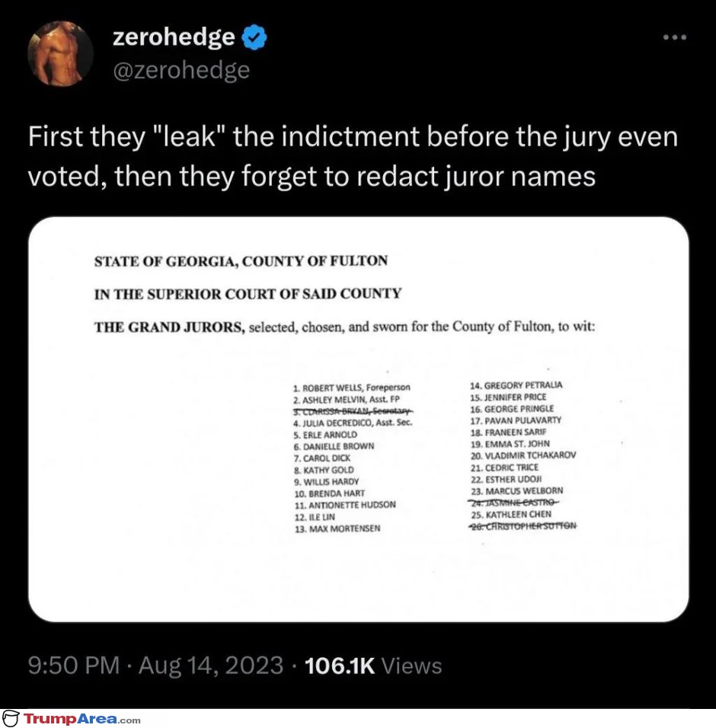This screenshot has width=716, height=728.
Task: Click the TrumpArea.com watermark text
Action: pyautogui.click(x=82, y=719)
